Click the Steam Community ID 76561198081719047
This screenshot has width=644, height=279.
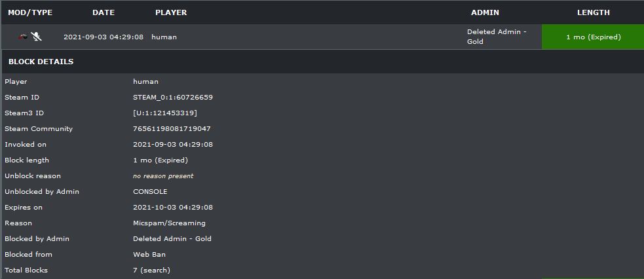coord(172,128)
